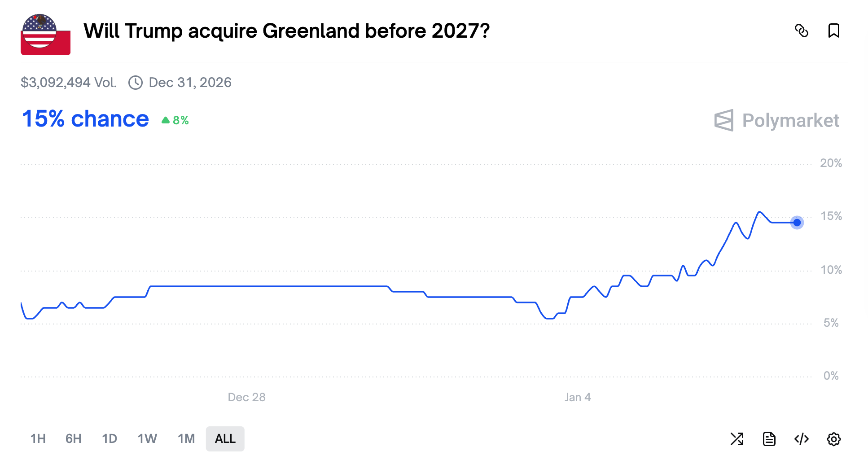Click the US flag market thumbnail
This screenshot has height=473, width=868.
click(45, 35)
